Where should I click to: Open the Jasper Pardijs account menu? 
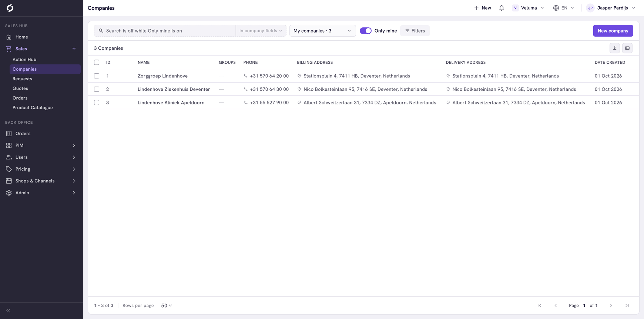[x=611, y=8]
